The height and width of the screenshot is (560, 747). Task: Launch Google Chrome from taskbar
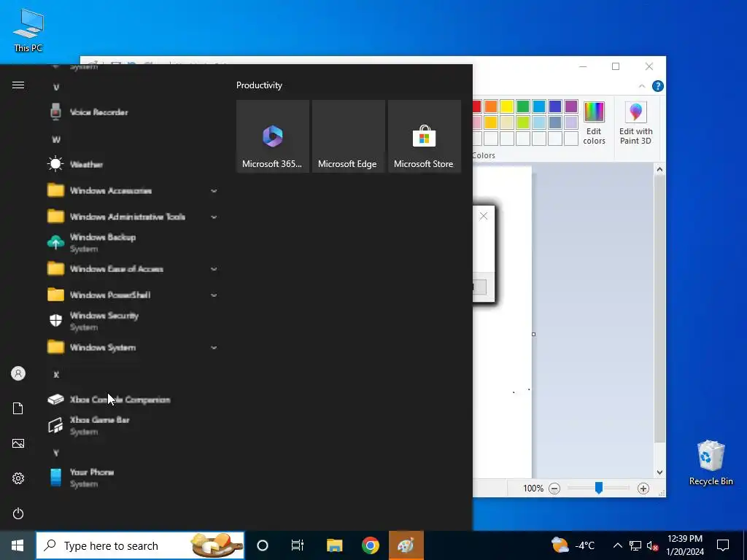point(370,545)
